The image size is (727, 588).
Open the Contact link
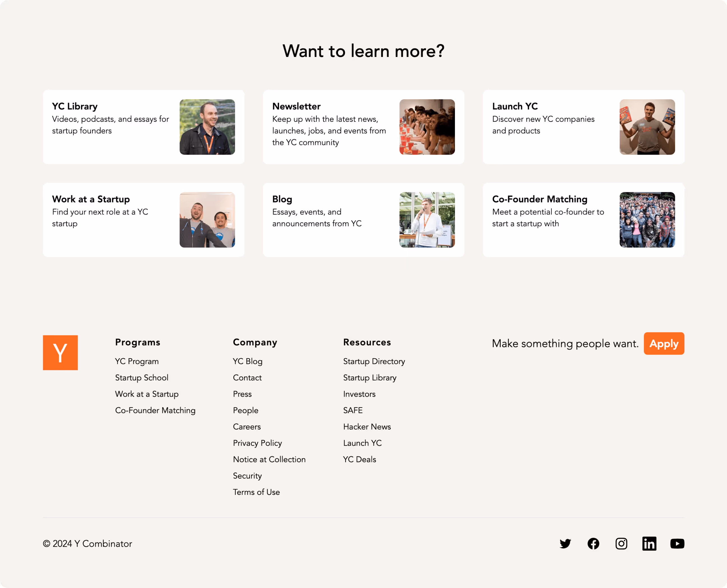[x=247, y=378]
